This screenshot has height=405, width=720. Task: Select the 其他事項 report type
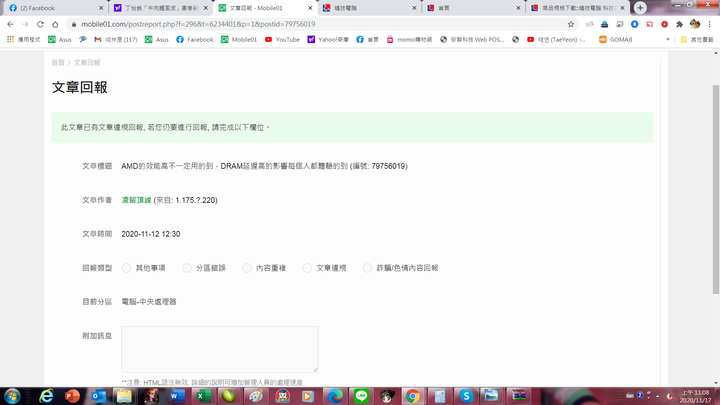(x=126, y=268)
